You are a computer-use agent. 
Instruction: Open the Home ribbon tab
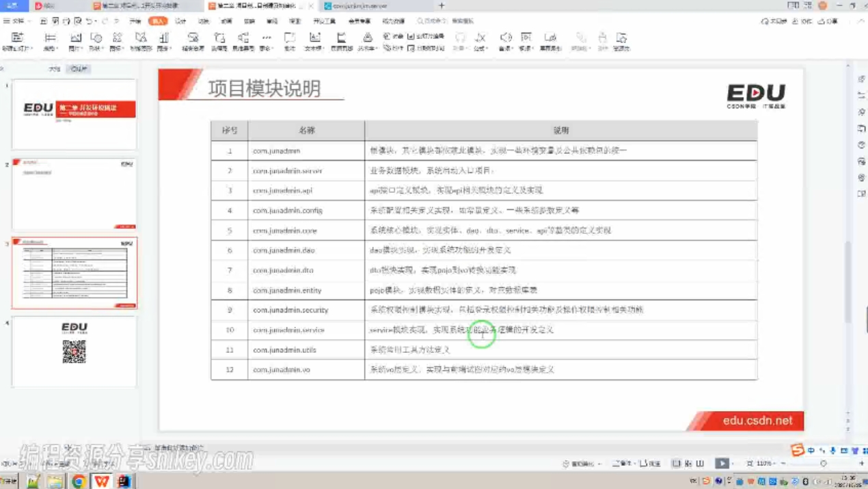pyautogui.click(x=135, y=22)
